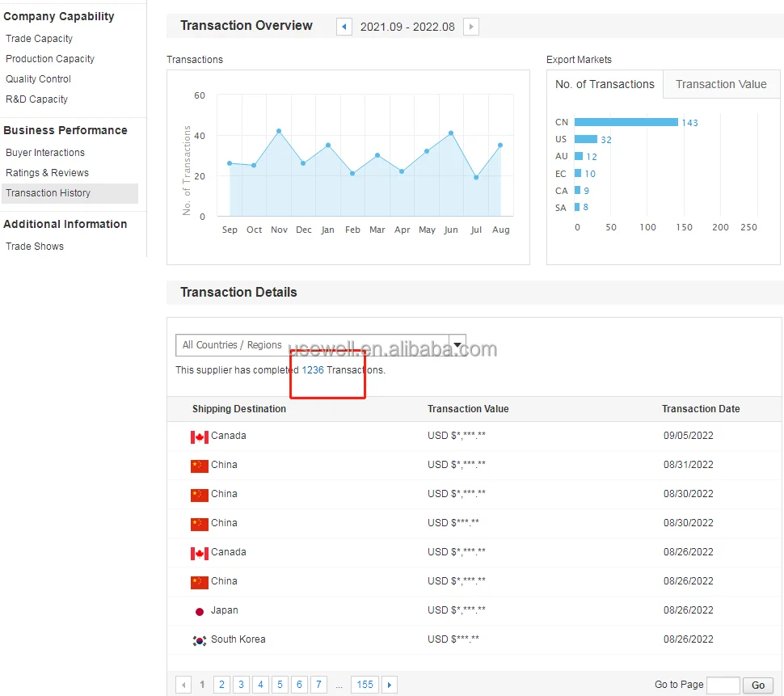The height and width of the screenshot is (696, 784).
Task: Click the Go to Page input field
Action: (723, 685)
